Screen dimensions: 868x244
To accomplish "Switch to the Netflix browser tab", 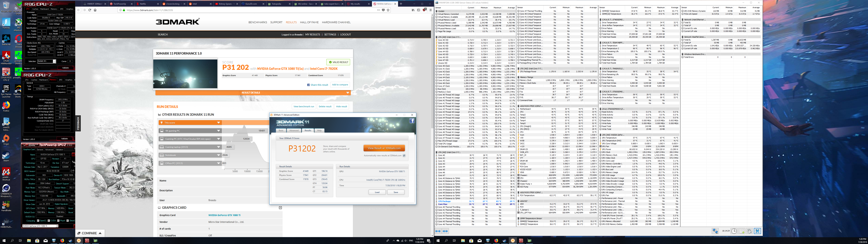I will 147,4.
